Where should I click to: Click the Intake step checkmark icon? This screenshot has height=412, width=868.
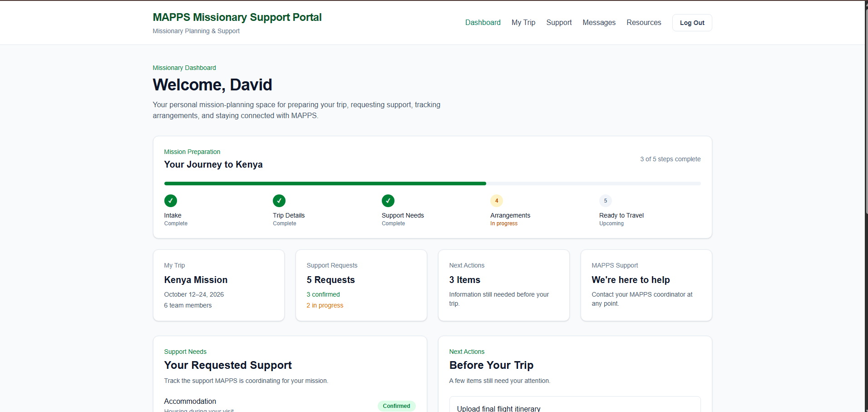point(171,201)
